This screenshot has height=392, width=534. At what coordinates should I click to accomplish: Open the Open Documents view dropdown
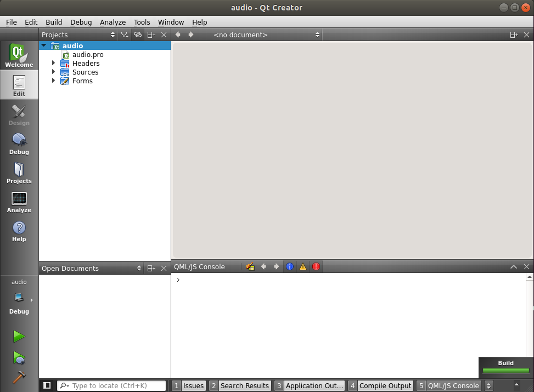[x=91, y=269]
